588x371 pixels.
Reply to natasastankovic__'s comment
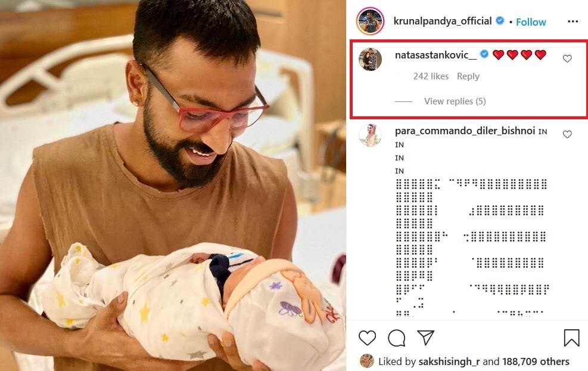pyautogui.click(x=468, y=76)
